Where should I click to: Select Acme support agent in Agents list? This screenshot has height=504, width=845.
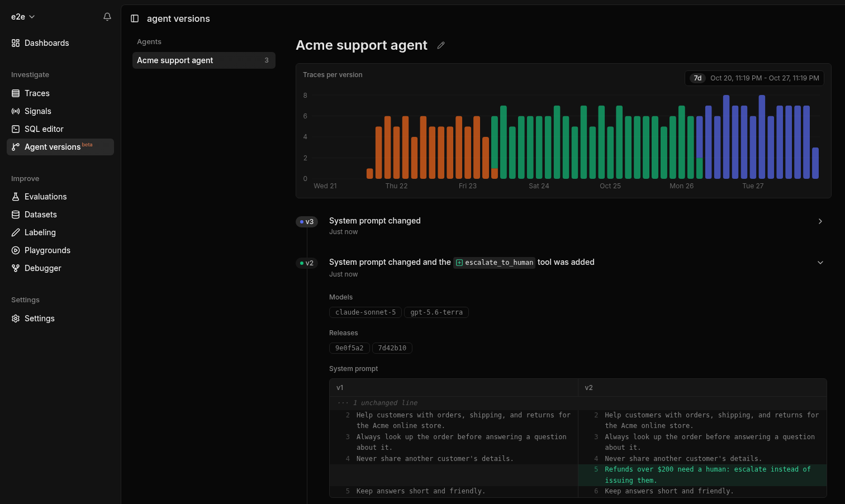[204, 60]
